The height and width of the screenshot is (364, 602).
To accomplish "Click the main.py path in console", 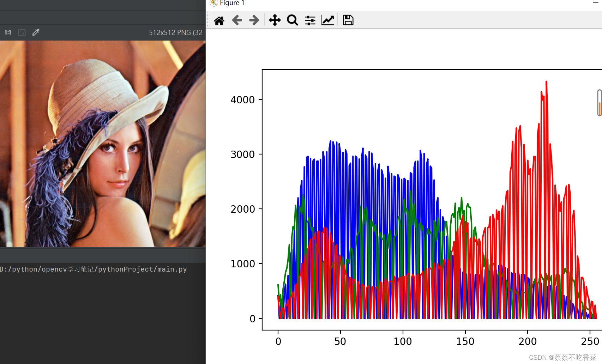I will point(94,269).
